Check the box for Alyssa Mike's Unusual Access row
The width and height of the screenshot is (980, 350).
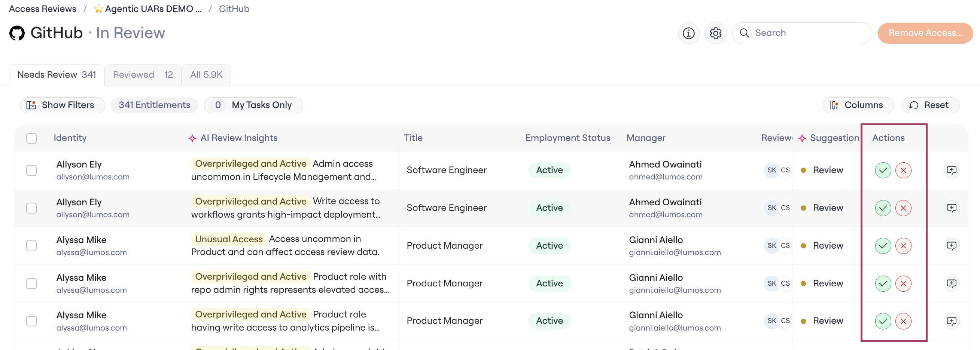pos(31,246)
